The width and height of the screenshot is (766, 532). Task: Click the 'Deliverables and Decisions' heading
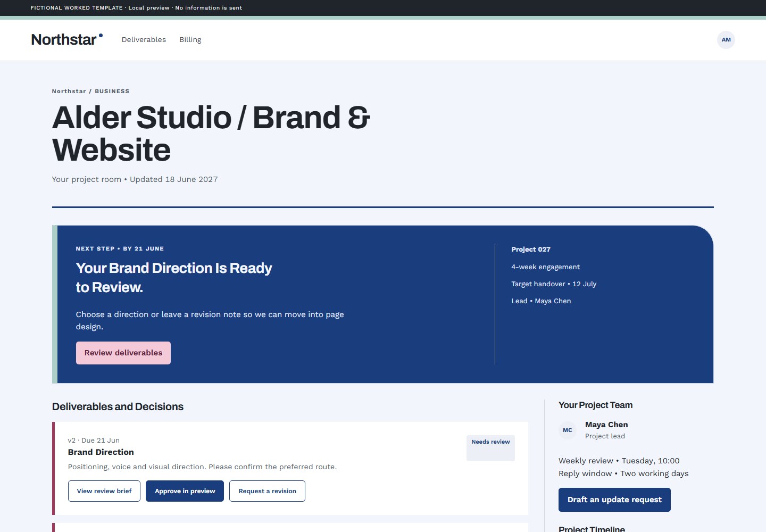point(118,406)
